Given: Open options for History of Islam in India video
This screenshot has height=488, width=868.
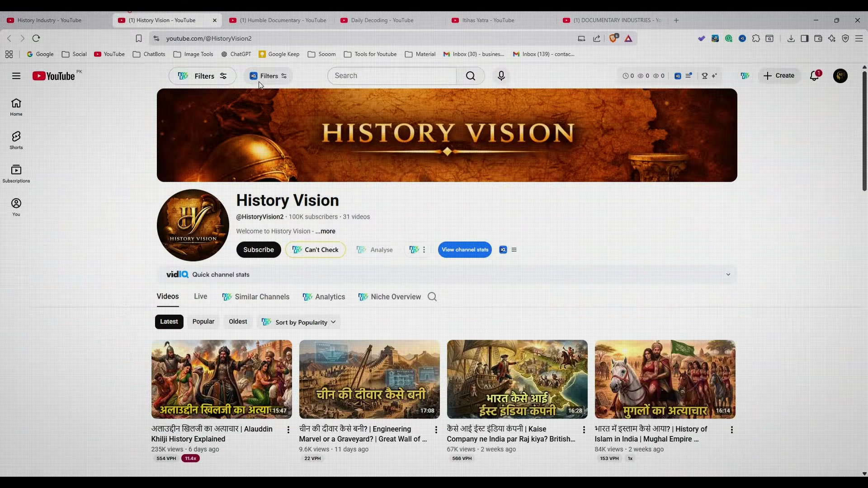Looking at the screenshot, I should tap(732, 430).
